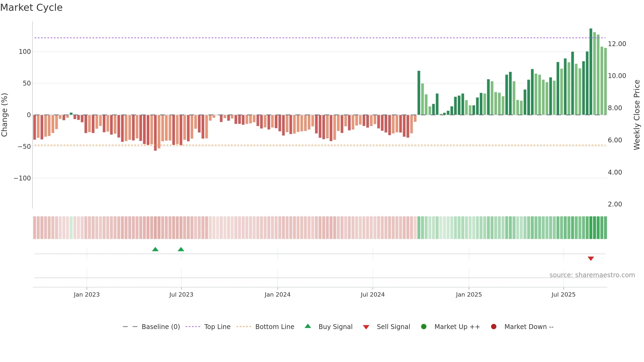Click the Market Cycle chart title
644x362 pixels.
click(31, 8)
